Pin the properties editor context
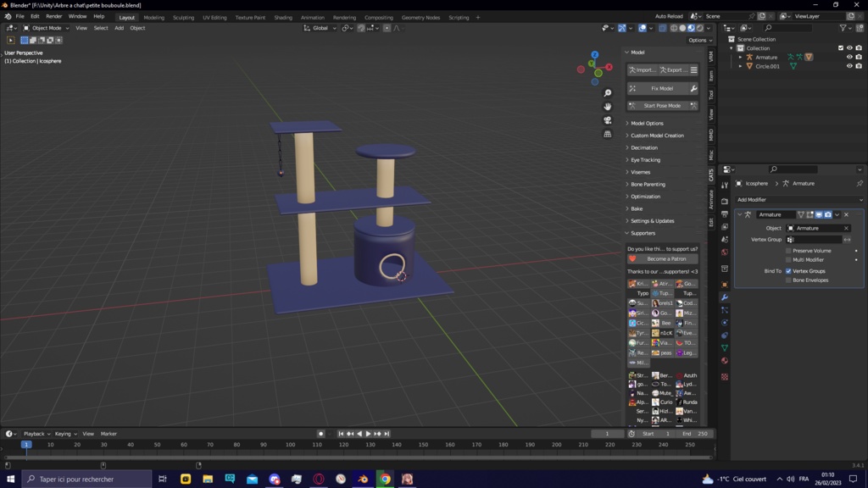This screenshot has height=488, width=868. coord(860,183)
